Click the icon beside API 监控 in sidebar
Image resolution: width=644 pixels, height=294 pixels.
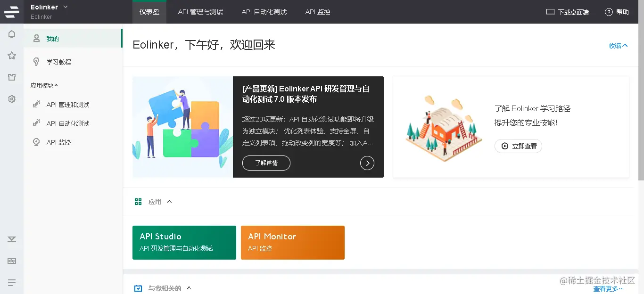coord(36,142)
